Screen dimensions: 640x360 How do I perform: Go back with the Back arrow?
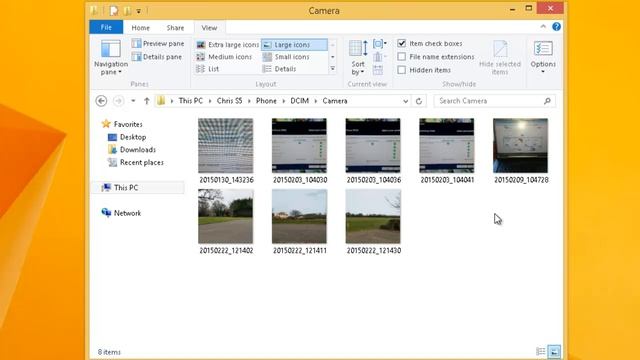tap(101, 101)
